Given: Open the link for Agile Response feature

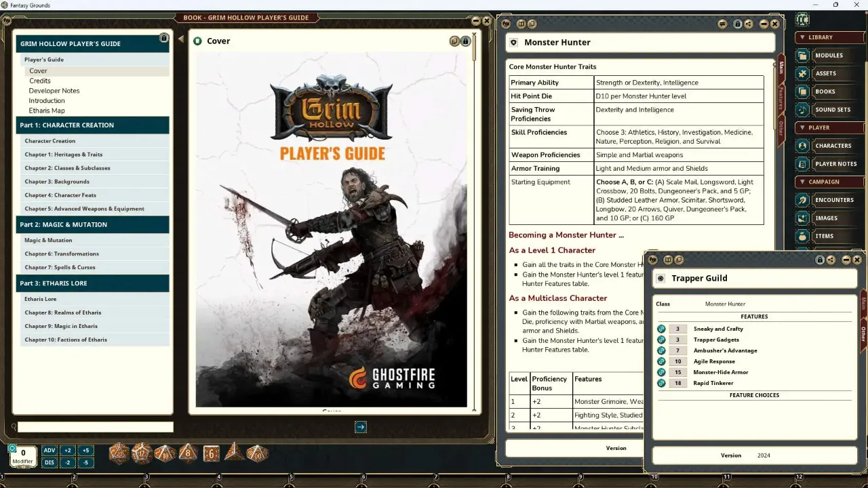Looking at the screenshot, I should pyautogui.click(x=662, y=361).
